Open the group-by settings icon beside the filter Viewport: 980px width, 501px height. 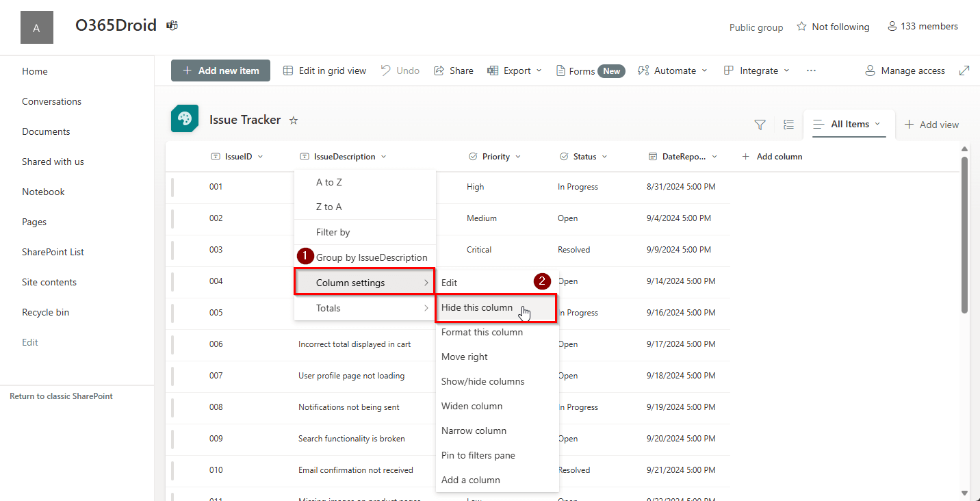788,125
